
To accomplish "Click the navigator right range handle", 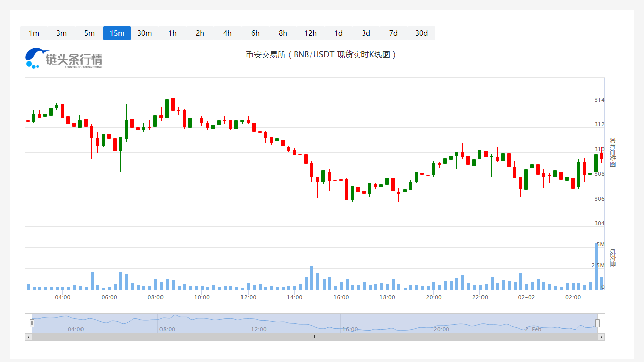I will click(597, 323).
